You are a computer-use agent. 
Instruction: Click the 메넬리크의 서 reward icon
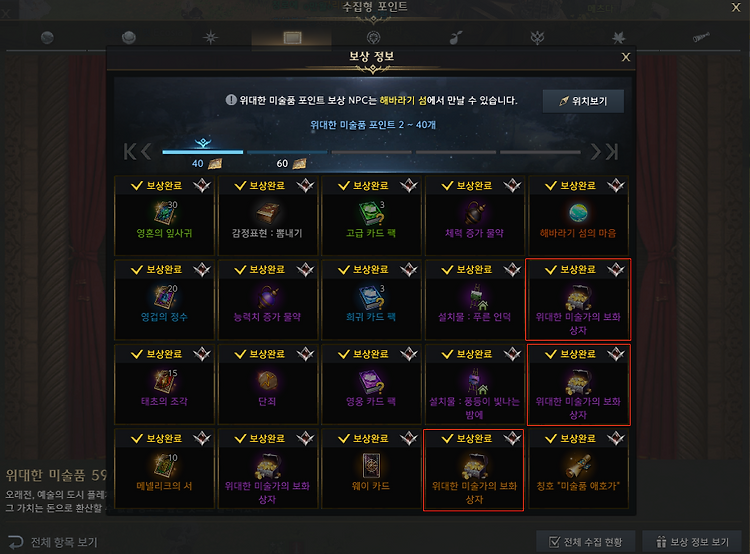pyautogui.click(x=165, y=465)
